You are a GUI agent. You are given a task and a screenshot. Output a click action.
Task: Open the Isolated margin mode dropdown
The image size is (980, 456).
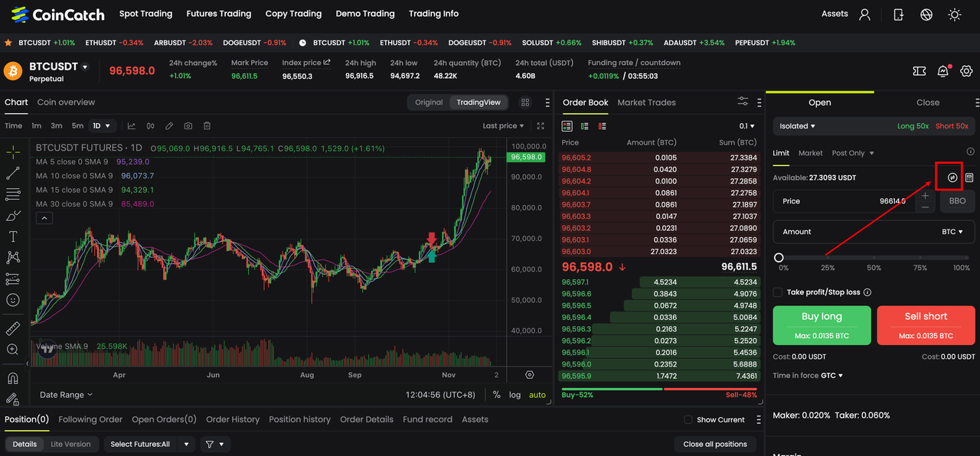point(797,126)
